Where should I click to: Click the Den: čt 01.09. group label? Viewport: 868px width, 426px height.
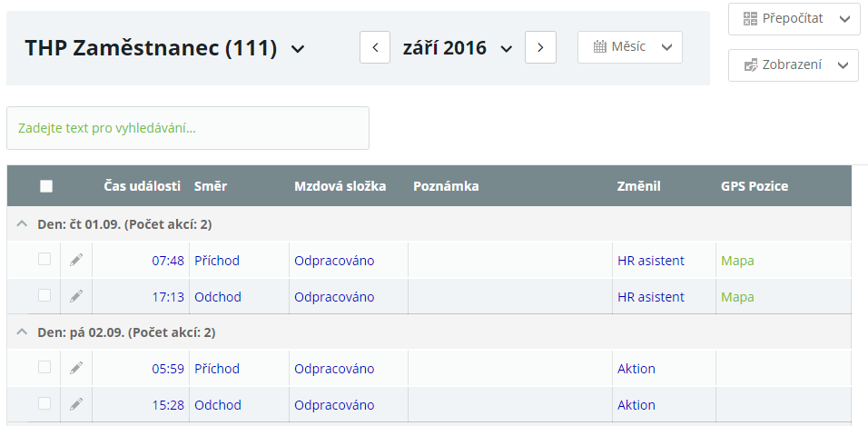(124, 224)
